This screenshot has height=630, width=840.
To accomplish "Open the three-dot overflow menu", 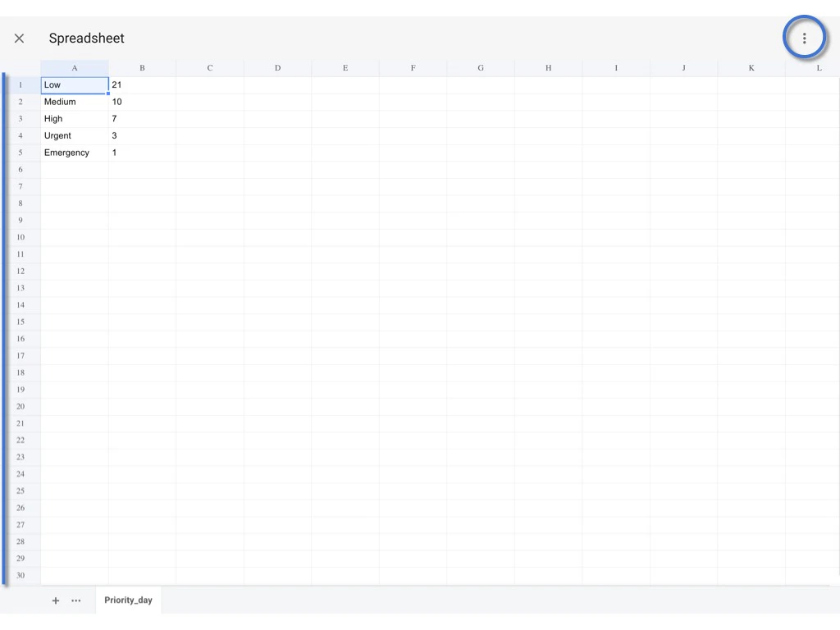I will (x=805, y=38).
